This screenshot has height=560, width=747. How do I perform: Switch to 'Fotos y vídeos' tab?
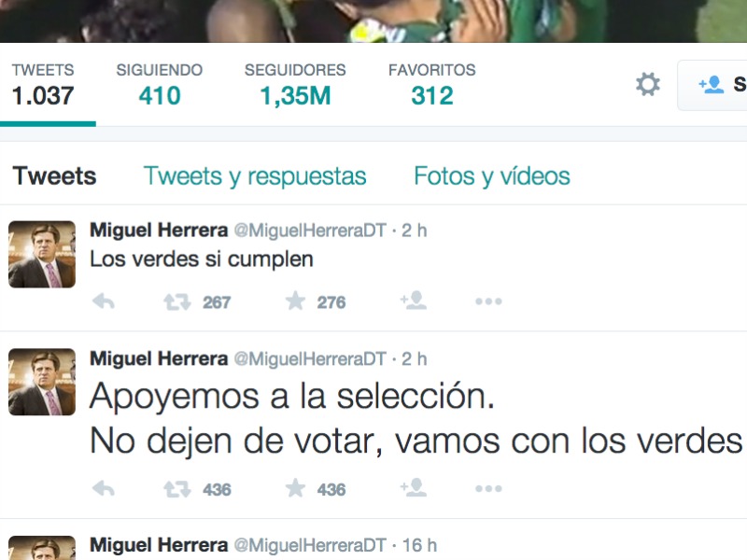[492, 175]
